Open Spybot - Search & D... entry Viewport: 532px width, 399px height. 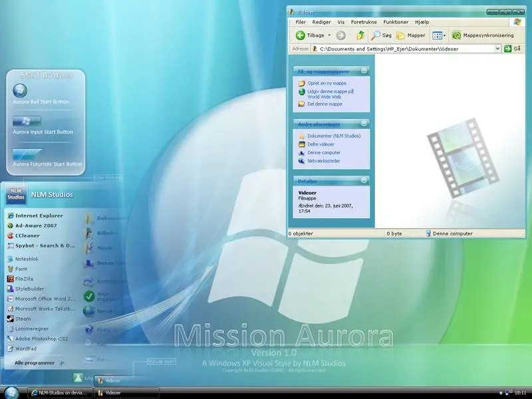pos(41,245)
